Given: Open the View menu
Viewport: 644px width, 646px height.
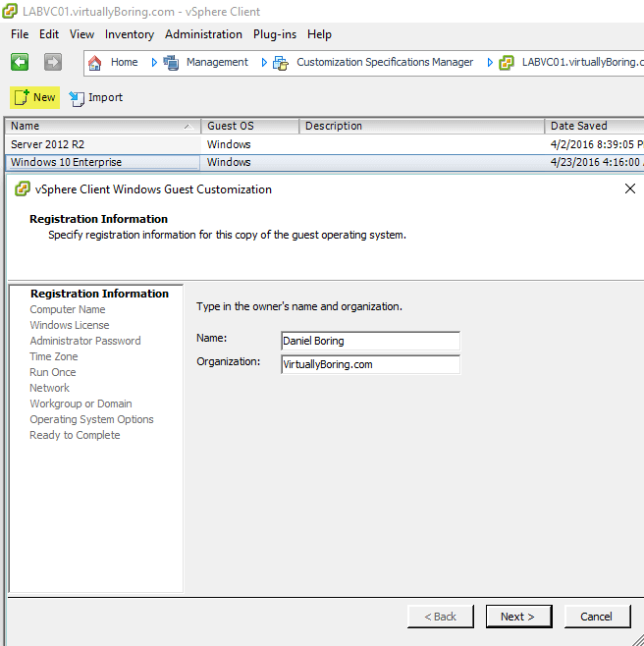Looking at the screenshot, I should [x=81, y=34].
